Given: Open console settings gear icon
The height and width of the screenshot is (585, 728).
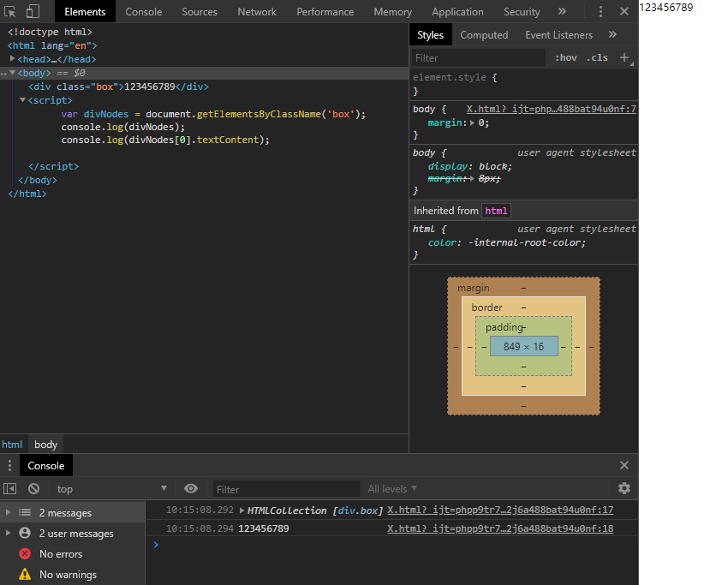Looking at the screenshot, I should (624, 488).
